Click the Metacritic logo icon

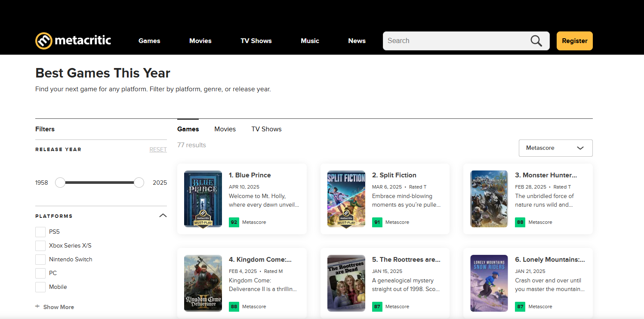coord(44,41)
